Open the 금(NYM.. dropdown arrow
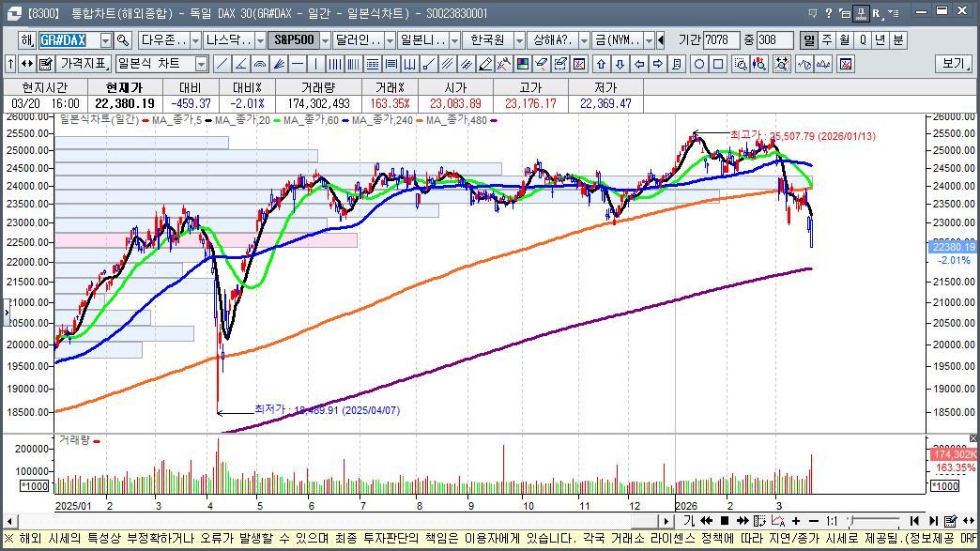The height and width of the screenshot is (551, 980). [x=649, y=40]
